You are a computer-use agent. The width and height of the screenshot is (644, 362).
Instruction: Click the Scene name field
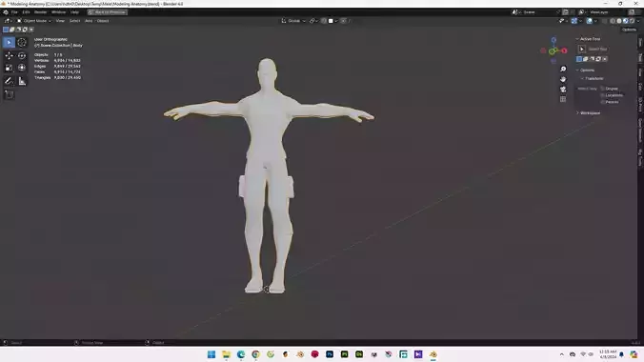[538, 12]
